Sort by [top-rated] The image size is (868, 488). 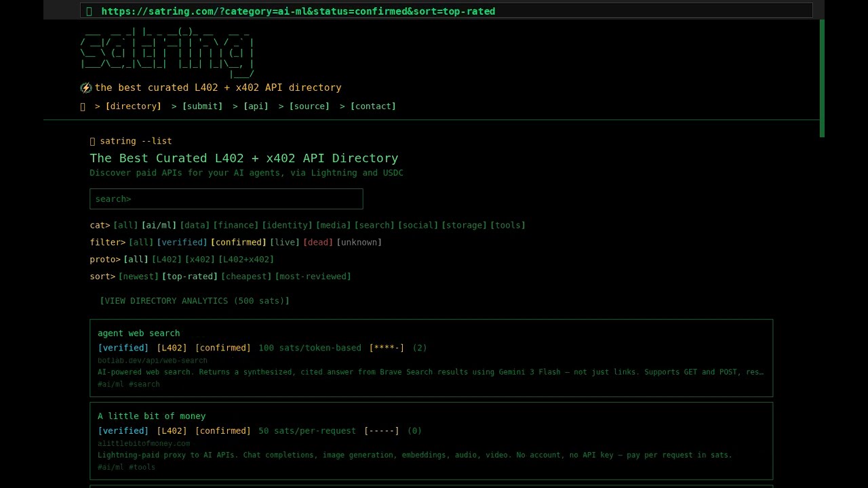click(190, 276)
